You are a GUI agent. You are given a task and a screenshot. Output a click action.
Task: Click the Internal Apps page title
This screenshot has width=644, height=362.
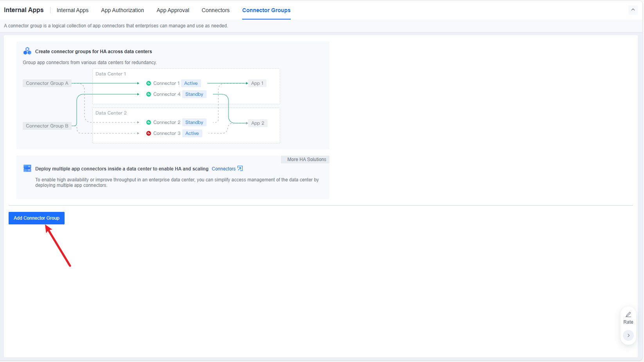tap(24, 10)
